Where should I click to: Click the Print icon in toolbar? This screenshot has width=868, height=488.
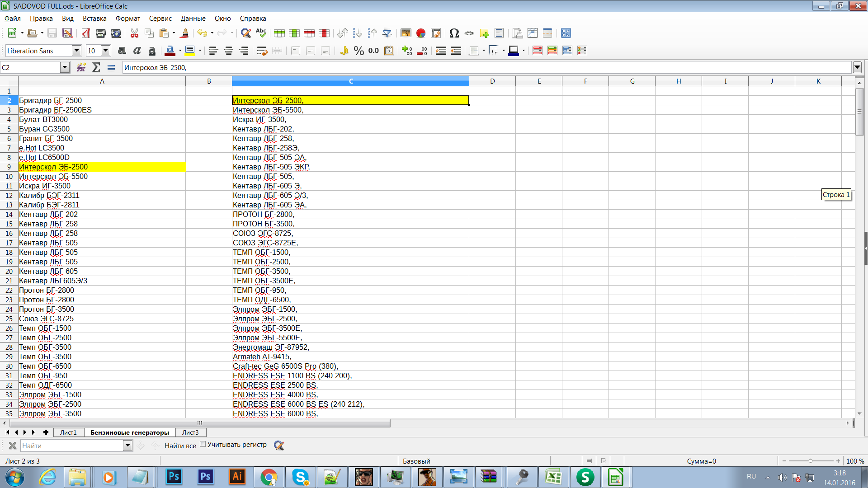tap(100, 33)
